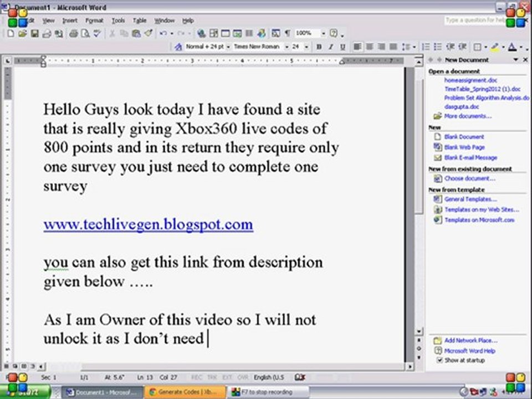The width and height of the screenshot is (532, 399).
Task: Toggle Align Right
Action: tap(381, 47)
